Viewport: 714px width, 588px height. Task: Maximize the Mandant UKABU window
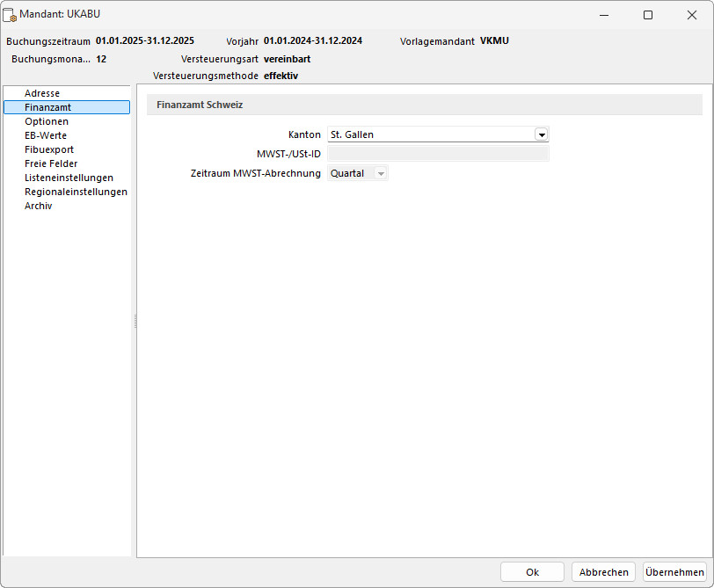[648, 15]
